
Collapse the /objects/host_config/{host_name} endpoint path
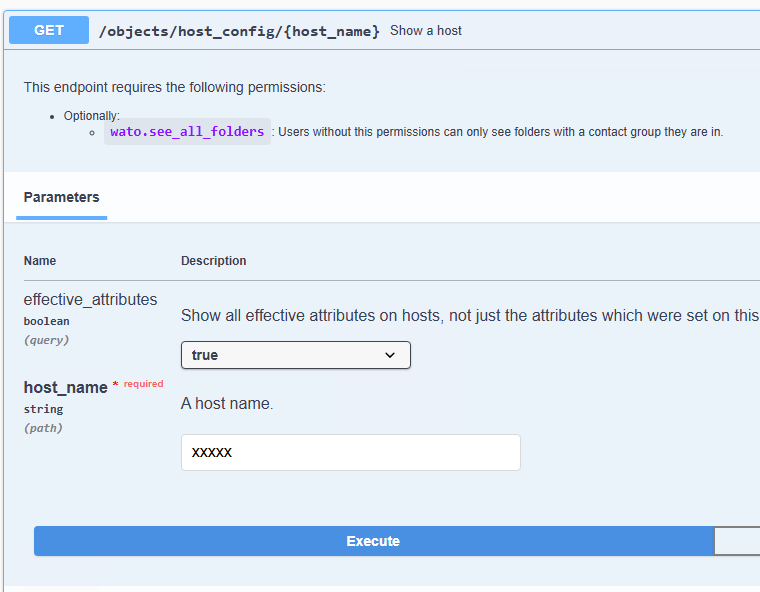[239, 31]
